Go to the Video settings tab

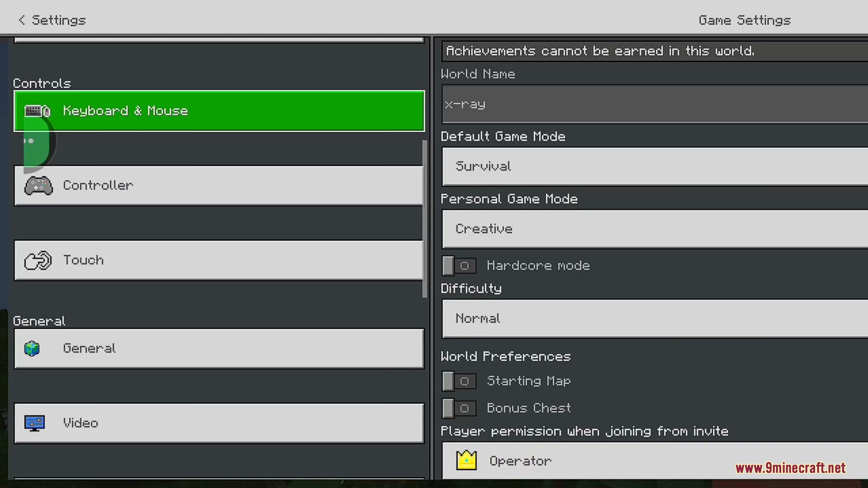[x=219, y=423]
